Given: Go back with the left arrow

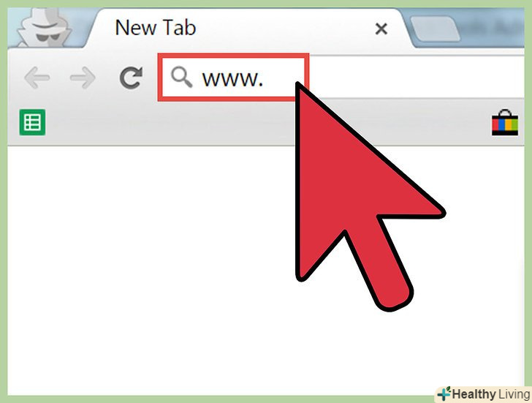Looking at the screenshot, I should pos(37,78).
